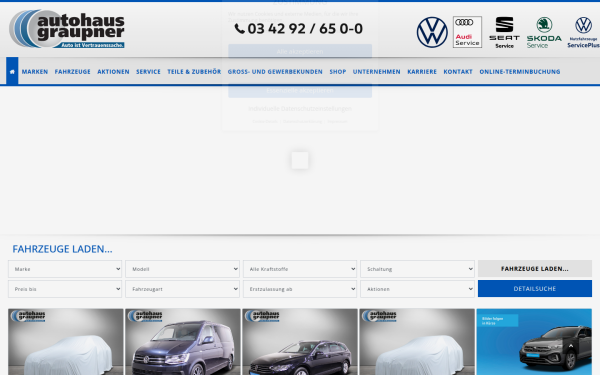Screen dimensions: 600x375
Task: Open the dark blue estate car thumbnail
Action: [300, 342]
